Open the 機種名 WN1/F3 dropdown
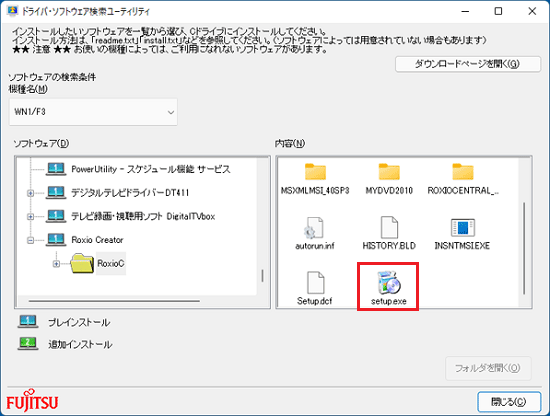The width and height of the screenshot is (550, 416). pos(93,112)
